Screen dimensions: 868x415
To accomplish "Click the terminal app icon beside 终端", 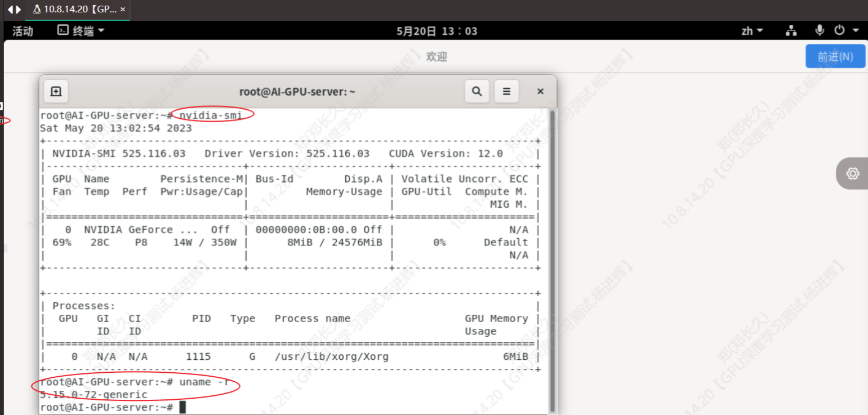I will 63,31.
